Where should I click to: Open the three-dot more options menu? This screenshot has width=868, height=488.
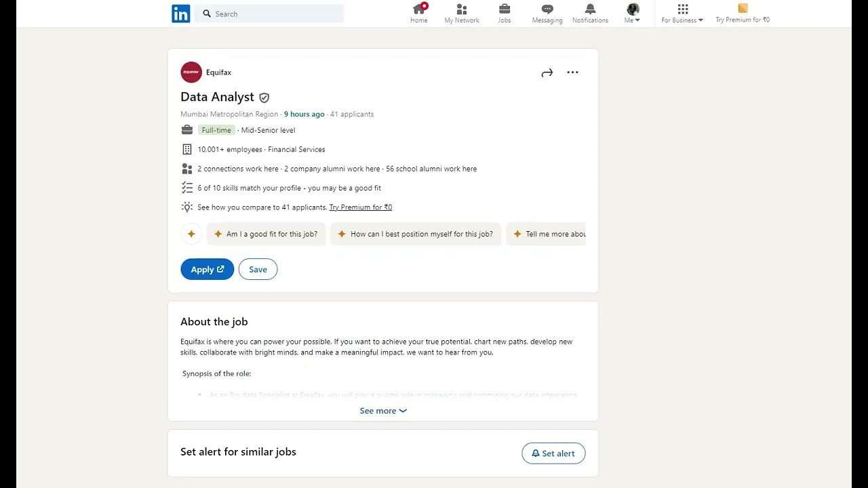(572, 73)
